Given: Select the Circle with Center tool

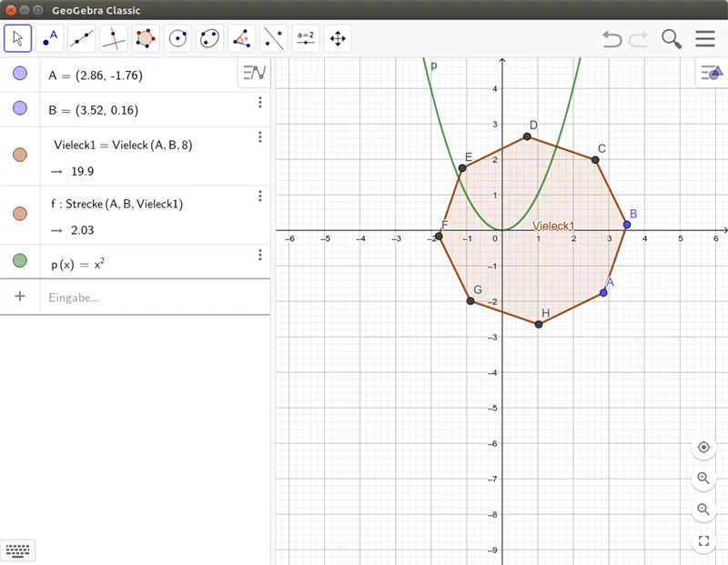Looking at the screenshot, I should [178, 38].
